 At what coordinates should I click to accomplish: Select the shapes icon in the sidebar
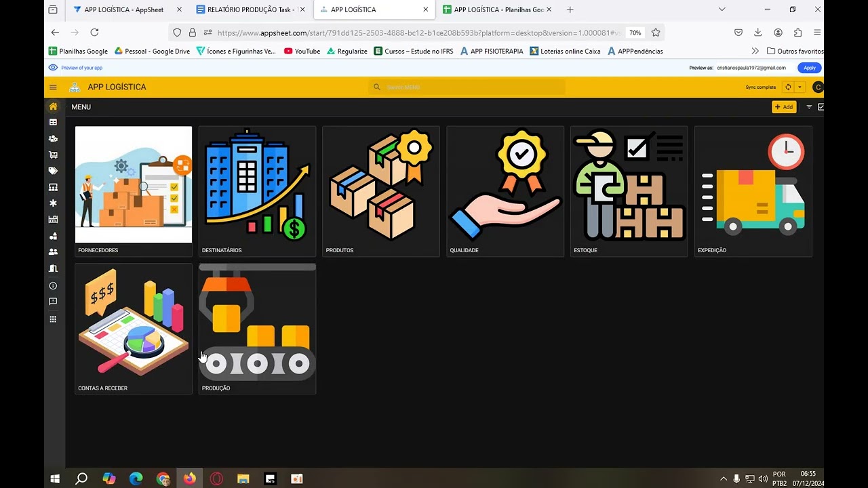[53, 236]
